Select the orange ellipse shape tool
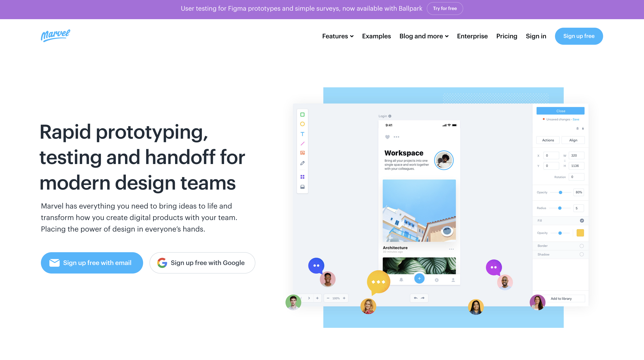Screen dimensions: 644x360 302,124
